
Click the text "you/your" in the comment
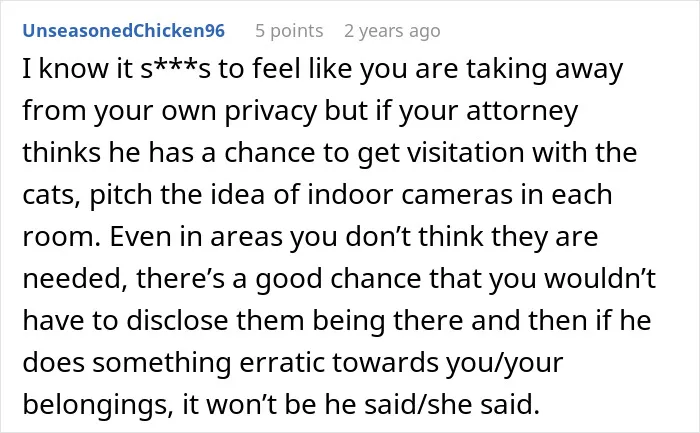(x=504, y=363)
